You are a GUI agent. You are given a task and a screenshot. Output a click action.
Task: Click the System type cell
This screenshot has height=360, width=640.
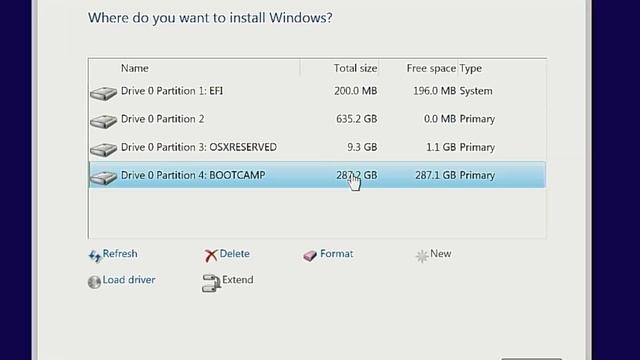click(476, 91)
